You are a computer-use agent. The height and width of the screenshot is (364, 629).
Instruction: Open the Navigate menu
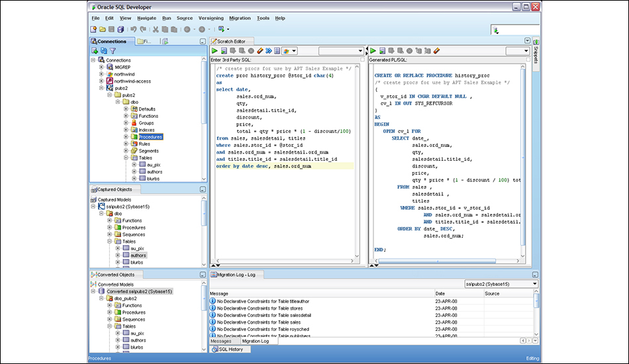coord(146,18)
